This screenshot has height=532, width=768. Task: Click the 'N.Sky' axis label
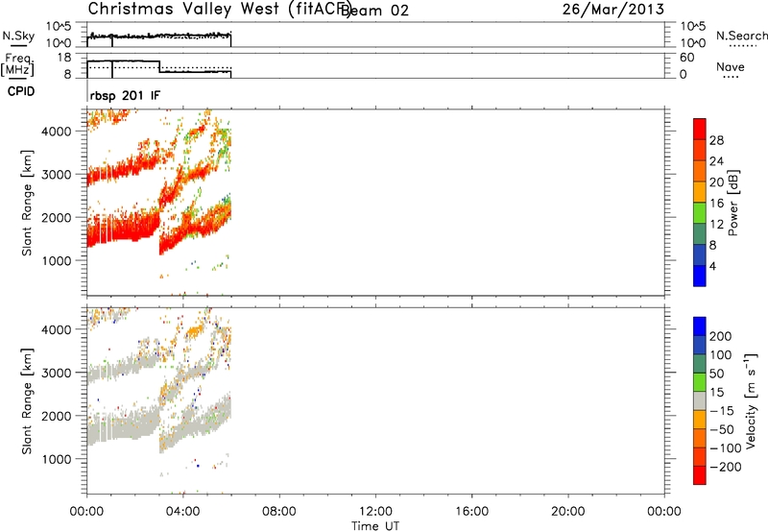[x=18, y=36]
